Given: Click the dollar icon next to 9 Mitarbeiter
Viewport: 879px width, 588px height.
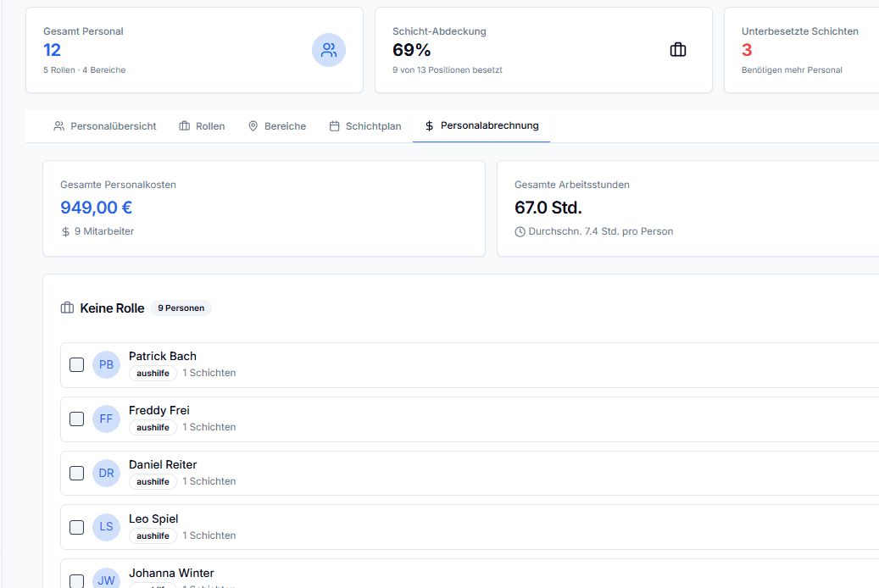Looking at the screenshot, I should 65,231.
